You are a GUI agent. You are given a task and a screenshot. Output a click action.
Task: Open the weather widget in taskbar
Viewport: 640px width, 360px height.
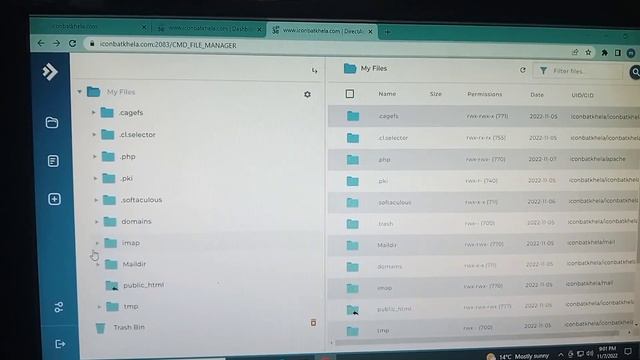click(x=518, y=357)
